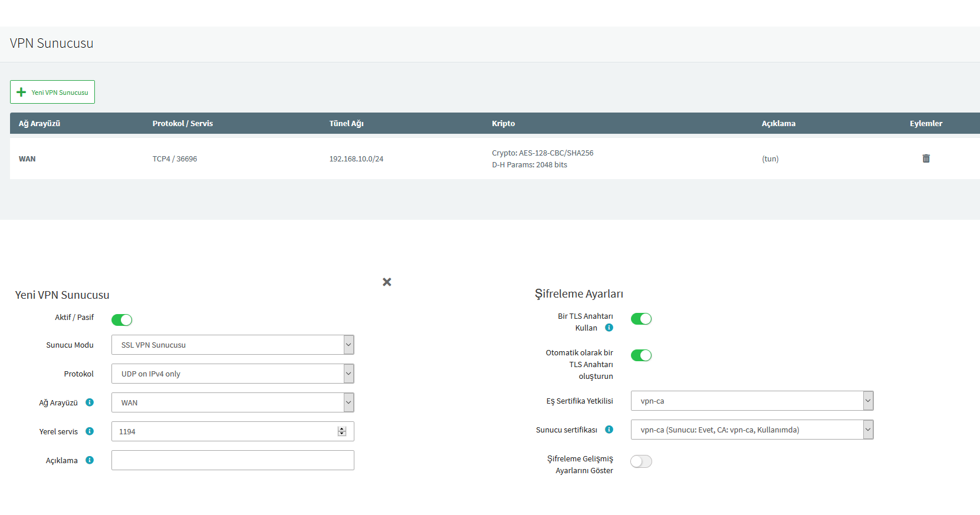The width and height of the screenshot is (980, 515).
Task: Open the Sunucu Modu dropdown
Action: tap(232, 345)
